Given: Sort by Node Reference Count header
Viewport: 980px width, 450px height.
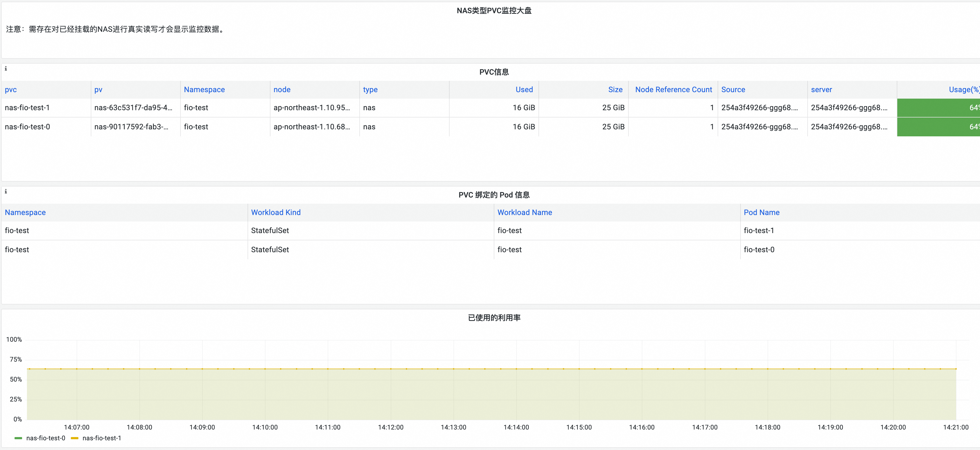Looking at the screenshot, I should point(673,89).
